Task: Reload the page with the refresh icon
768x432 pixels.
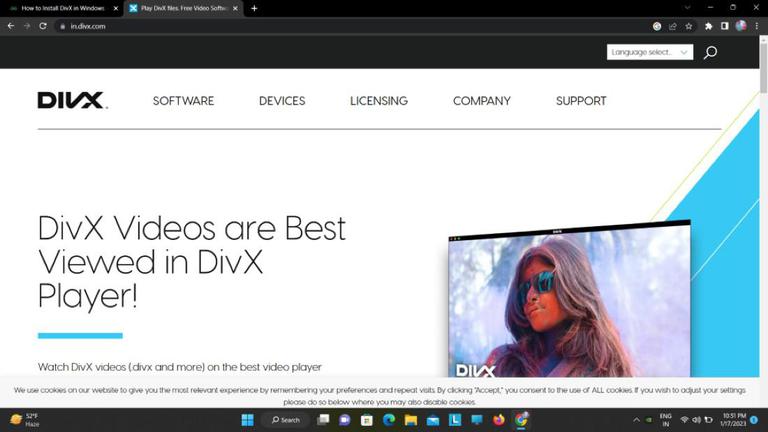Action: 43,26
